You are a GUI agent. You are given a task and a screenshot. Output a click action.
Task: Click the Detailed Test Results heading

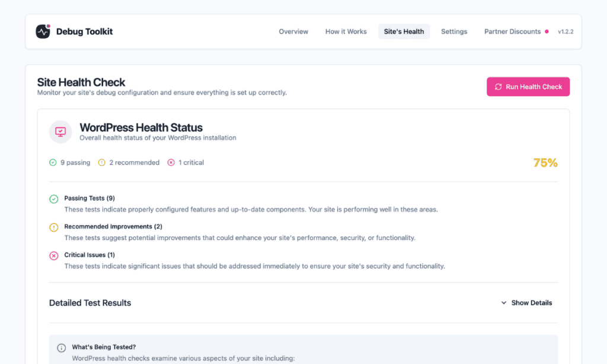[x=90, y=303]
